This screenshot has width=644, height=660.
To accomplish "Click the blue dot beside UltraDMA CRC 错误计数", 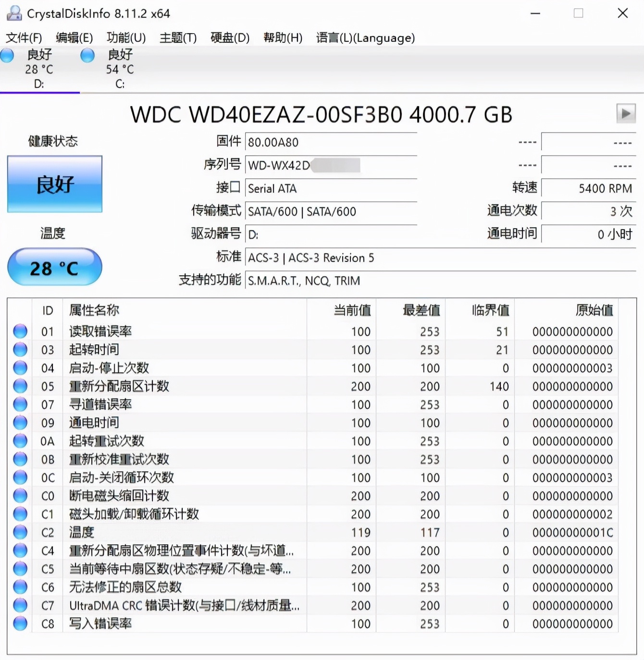I will tap(20, 605).
